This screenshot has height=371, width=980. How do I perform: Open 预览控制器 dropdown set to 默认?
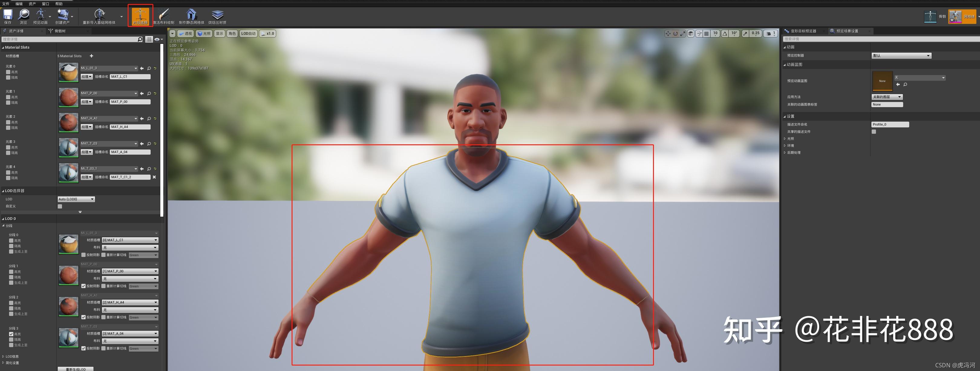coord(901,56)
